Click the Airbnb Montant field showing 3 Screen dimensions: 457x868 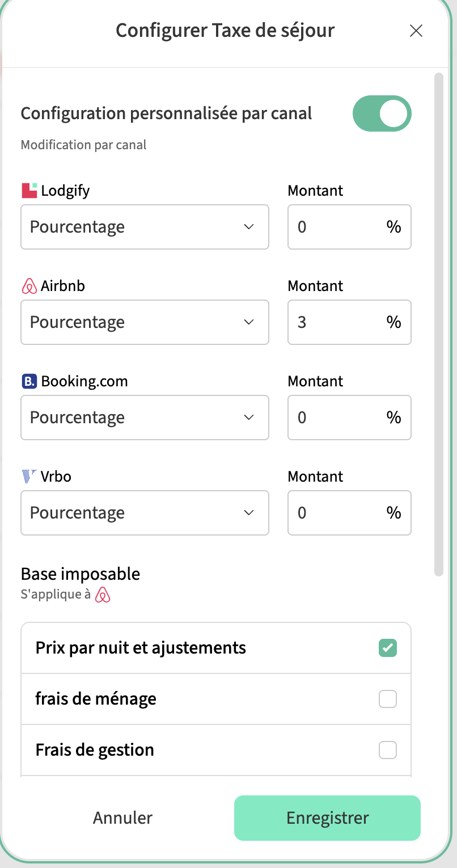click(337, 322)
